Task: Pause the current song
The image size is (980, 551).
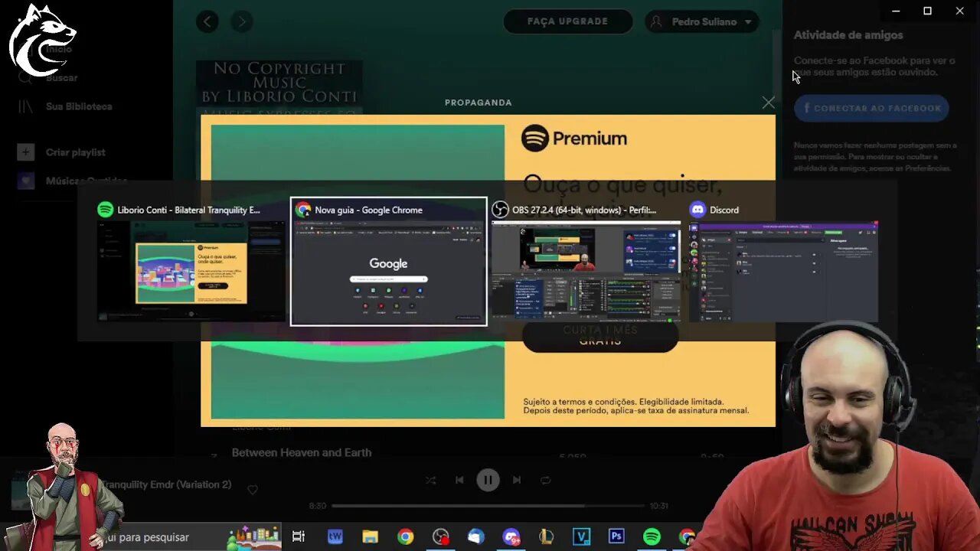Action: (x=488, y=480)
